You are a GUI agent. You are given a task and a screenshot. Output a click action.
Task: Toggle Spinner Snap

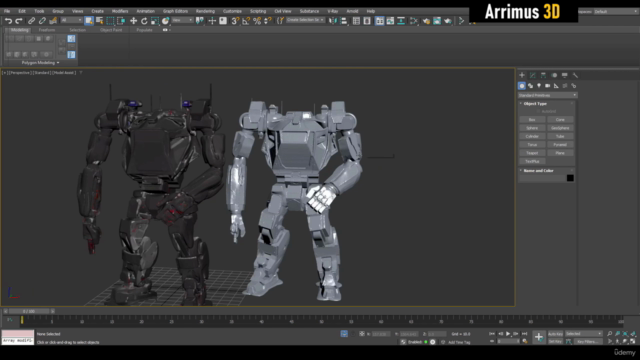pyautogui.click(x=268, y=21)
